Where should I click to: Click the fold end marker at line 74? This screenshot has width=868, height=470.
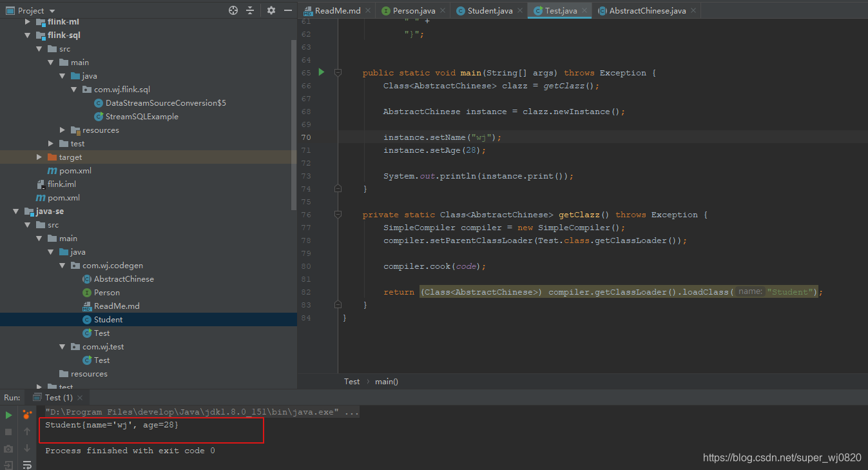pos(338,189)
